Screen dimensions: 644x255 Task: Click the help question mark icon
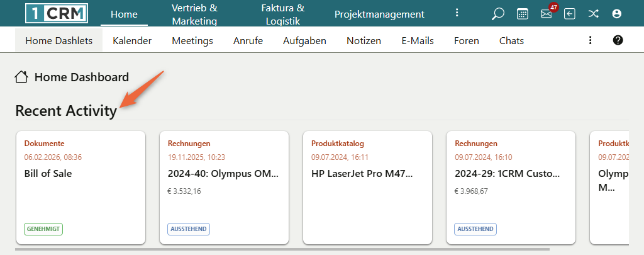pos(618,40)
